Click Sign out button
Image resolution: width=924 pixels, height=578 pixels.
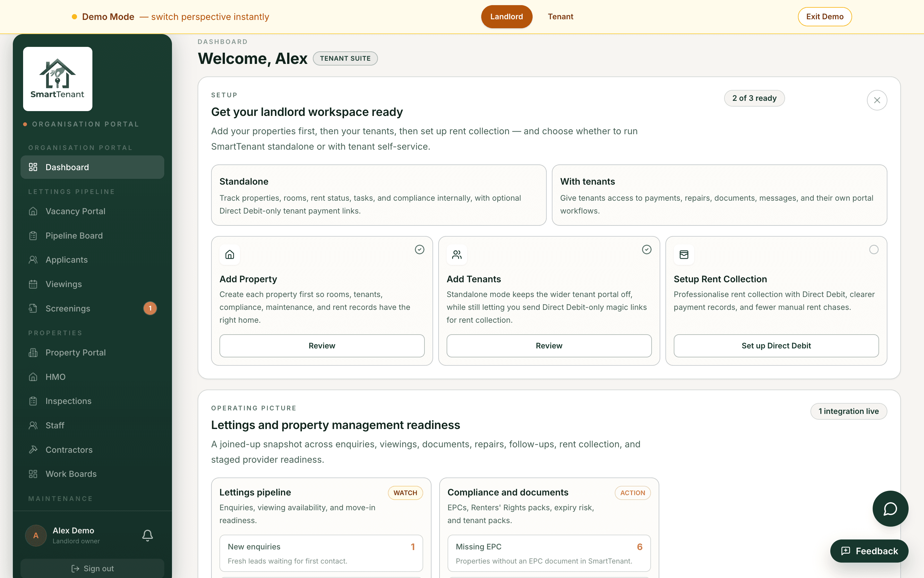[92, 568]
